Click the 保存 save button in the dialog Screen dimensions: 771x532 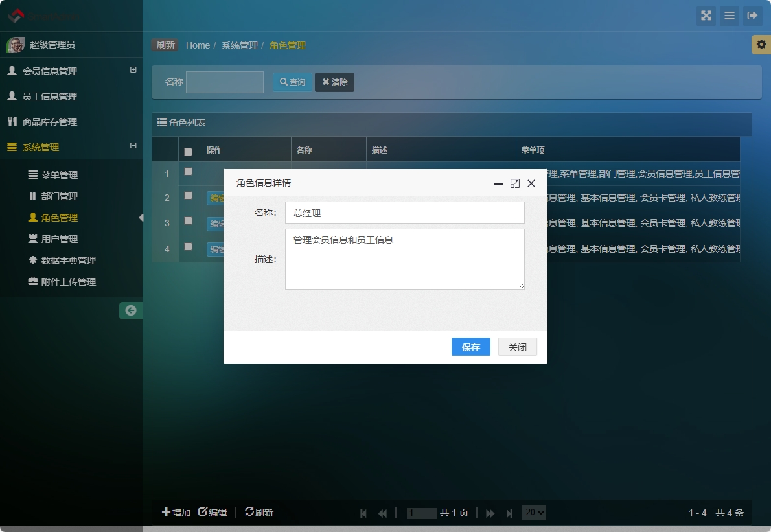coord(470,347)
